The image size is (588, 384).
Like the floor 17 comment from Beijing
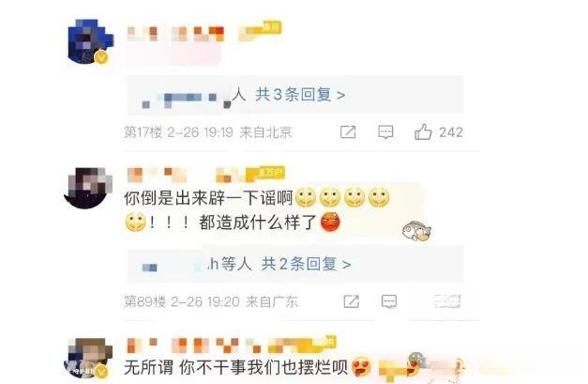423,131
